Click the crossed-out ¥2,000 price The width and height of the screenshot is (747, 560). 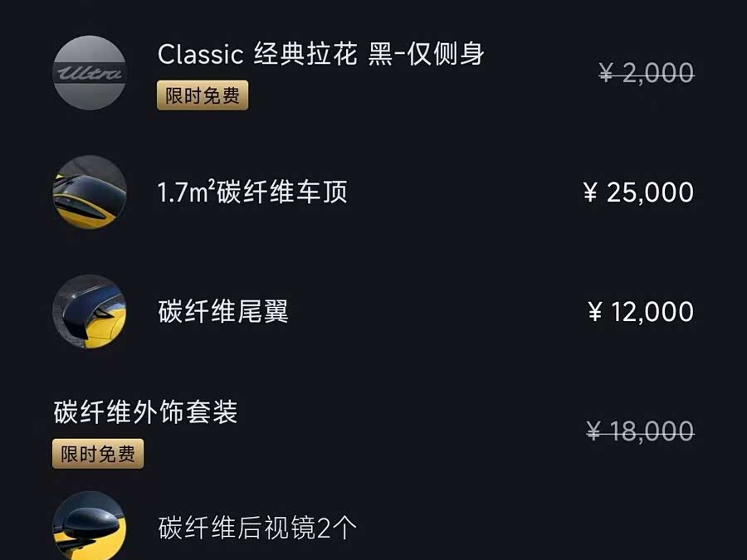(646, 74)
